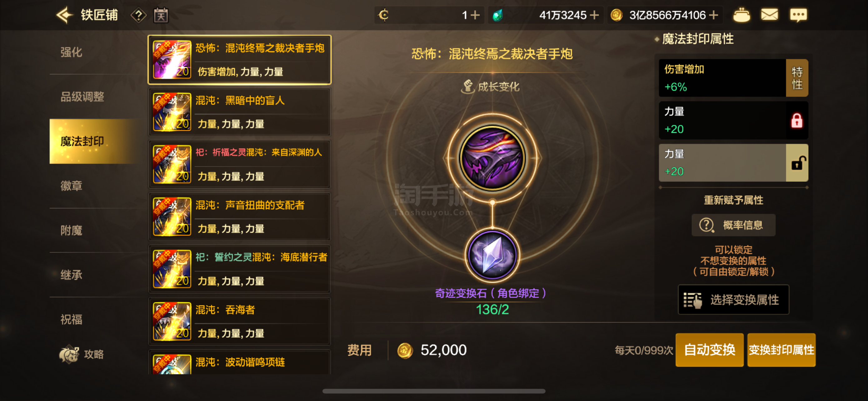The image size is (868, 401).
Task: Open the calendar icon in header
Action: pyautogui.click(x=161, y=15)
